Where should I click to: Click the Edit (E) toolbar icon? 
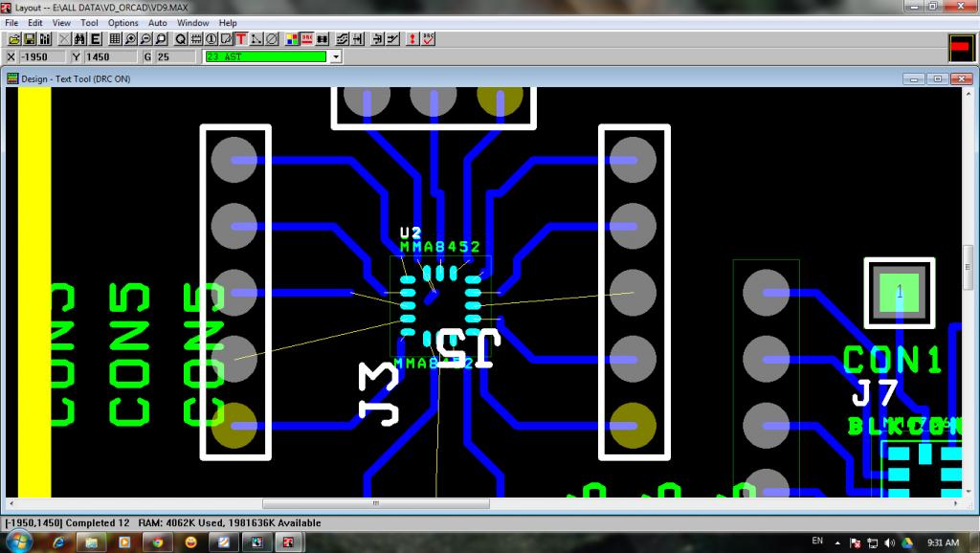click(x=96, y=38)
